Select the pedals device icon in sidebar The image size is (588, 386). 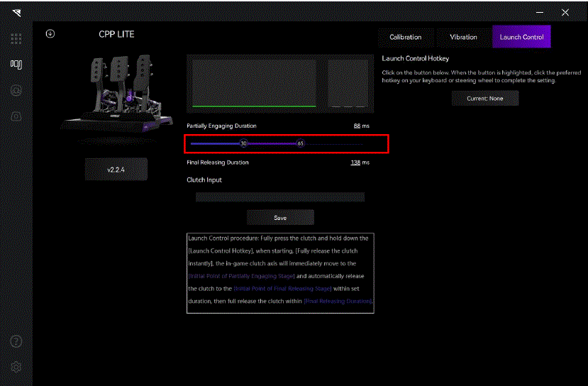(x=16, y=64)
